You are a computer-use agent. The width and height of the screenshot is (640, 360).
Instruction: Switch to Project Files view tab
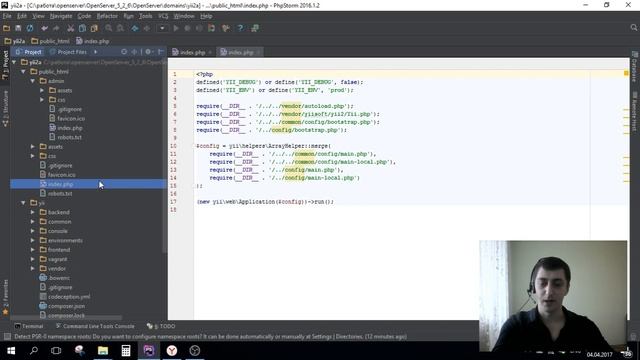click(x=68, y=52)
